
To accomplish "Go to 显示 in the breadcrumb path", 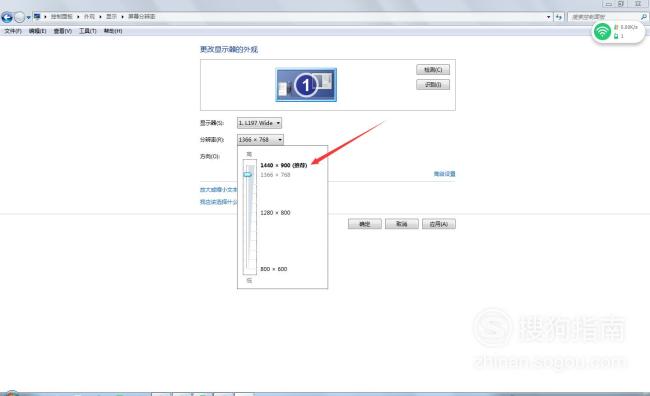I will [111, 17].
